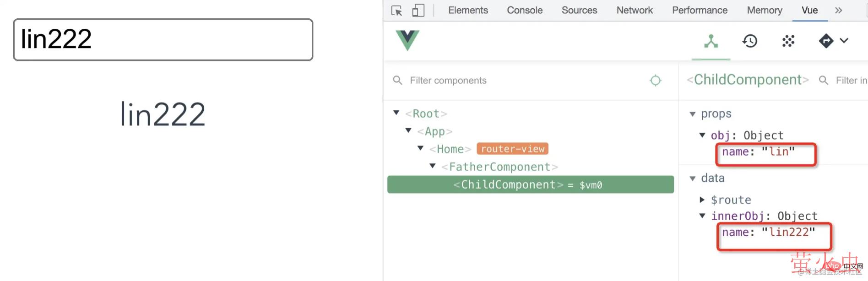Select the FatherComponent tree node

(499, 167)
